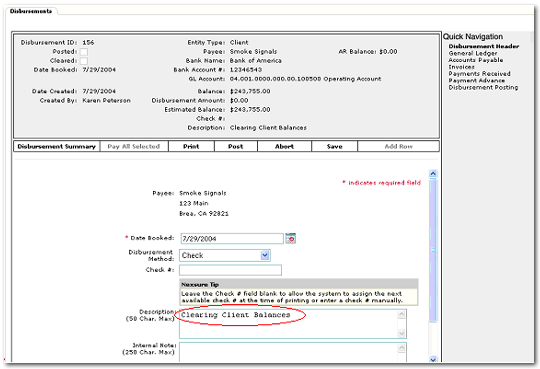Click into the Check # input field
This screenshot has width=540, height=369.
(230, 270)
